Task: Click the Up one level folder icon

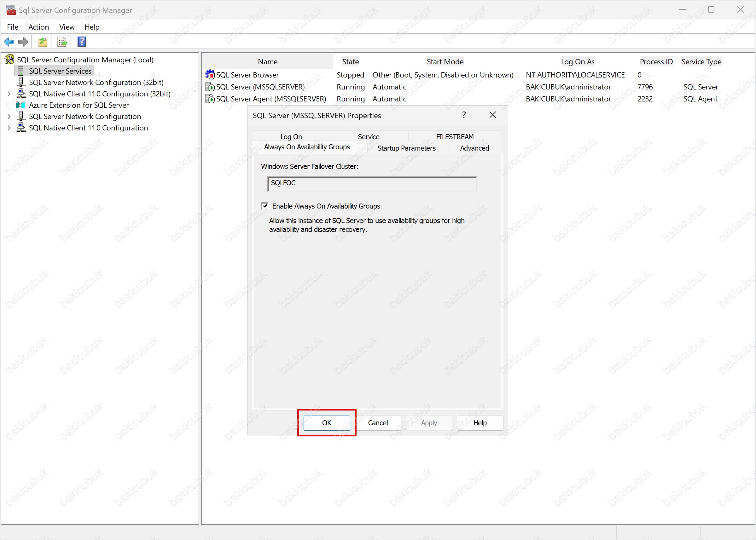Action: pyautogui.click(x=43, y=42)
